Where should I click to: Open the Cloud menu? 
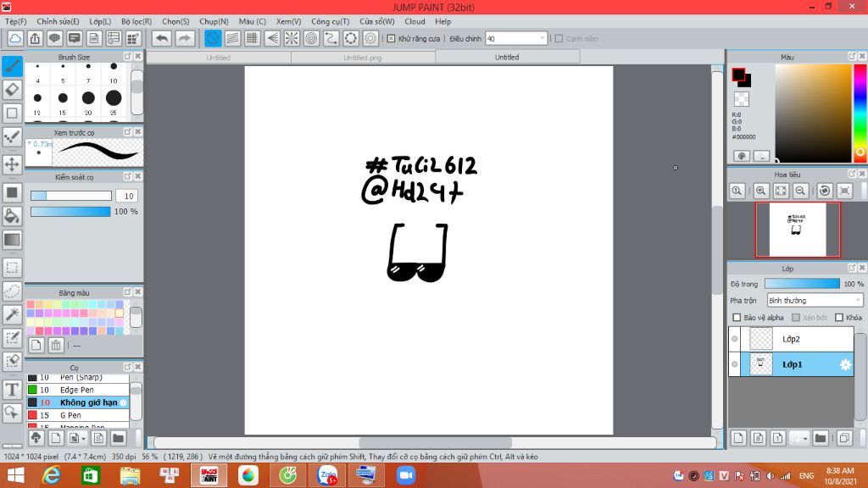coord(415,21)
